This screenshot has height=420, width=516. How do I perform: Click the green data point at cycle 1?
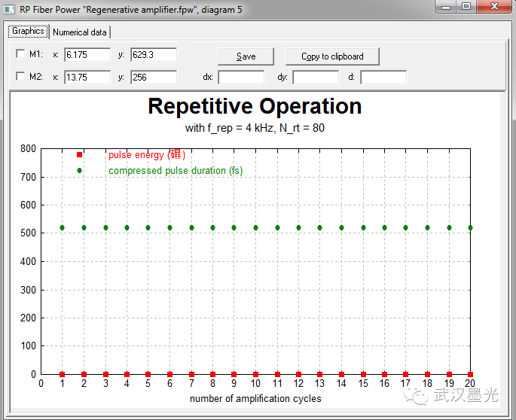63,227
